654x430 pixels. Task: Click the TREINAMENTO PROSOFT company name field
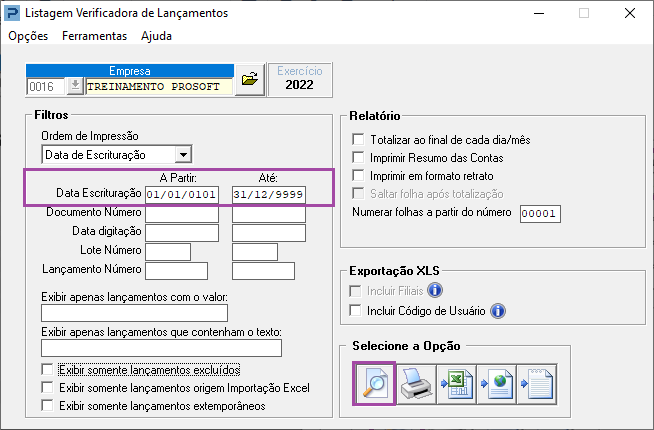[x=159, y=87]
